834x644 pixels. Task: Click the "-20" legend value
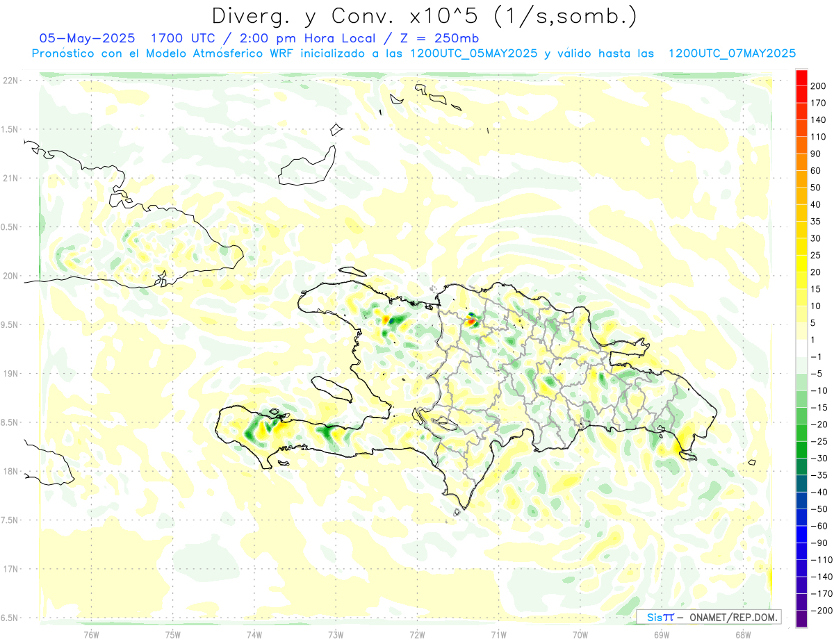(x=819, y=424)
